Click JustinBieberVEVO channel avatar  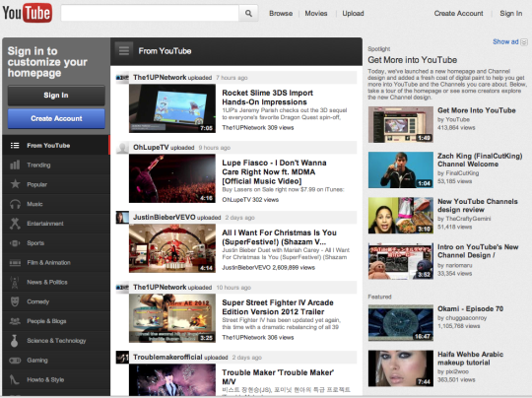(122, 218)
